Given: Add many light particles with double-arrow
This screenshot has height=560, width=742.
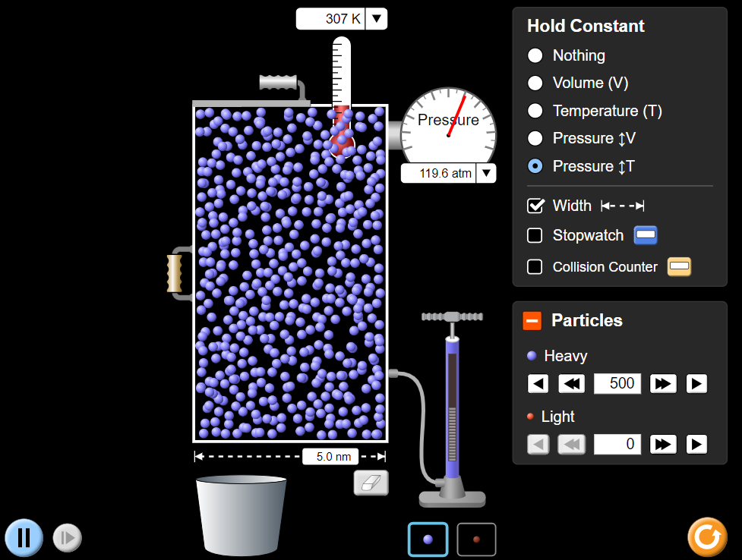Looking at the screenshot, I should tap(663, 444).
